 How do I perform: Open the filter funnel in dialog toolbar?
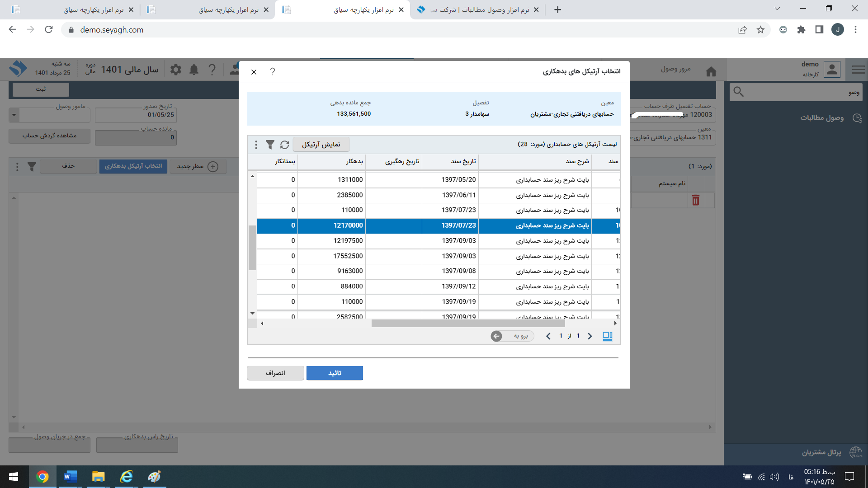coord(270,145)
